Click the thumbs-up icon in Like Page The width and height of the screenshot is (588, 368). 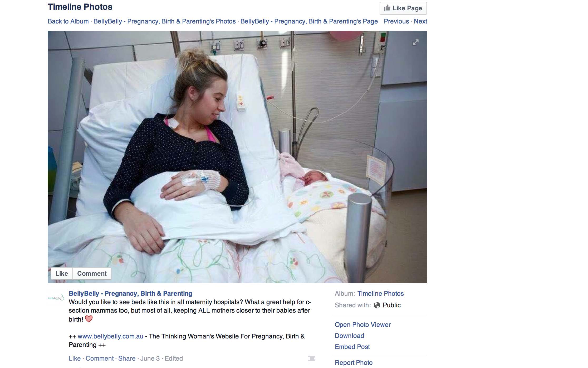387,8
